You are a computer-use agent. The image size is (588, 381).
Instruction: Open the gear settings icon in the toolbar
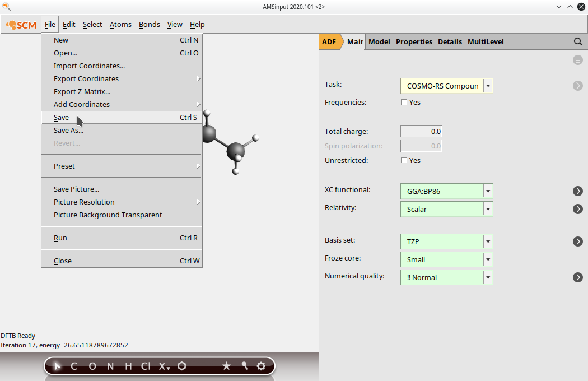click(x=261, y=366)
